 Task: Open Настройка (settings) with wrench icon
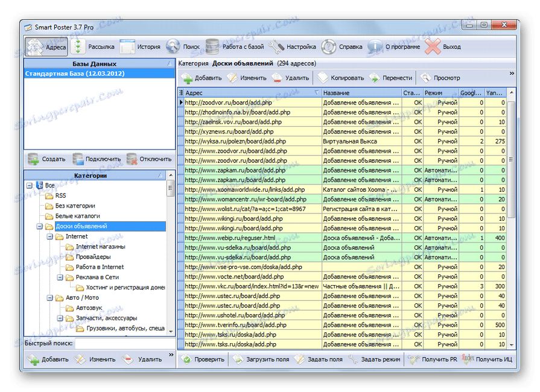pyautogui.click(x=293, y=47)
